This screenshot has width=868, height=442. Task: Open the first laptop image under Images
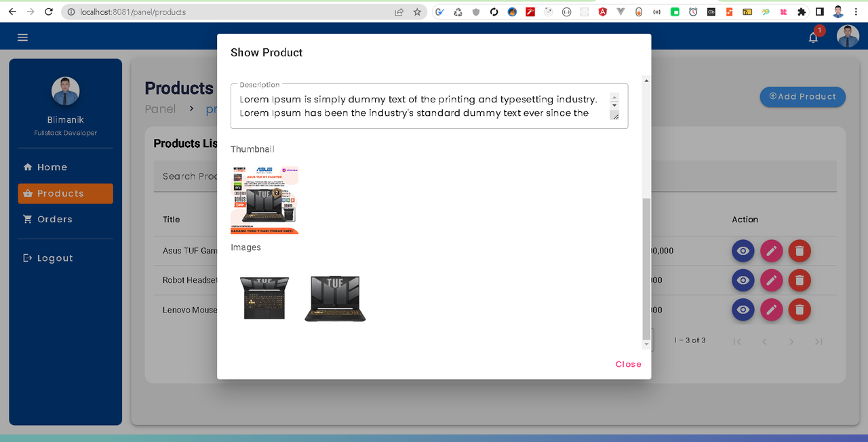(x=264, y=298)
